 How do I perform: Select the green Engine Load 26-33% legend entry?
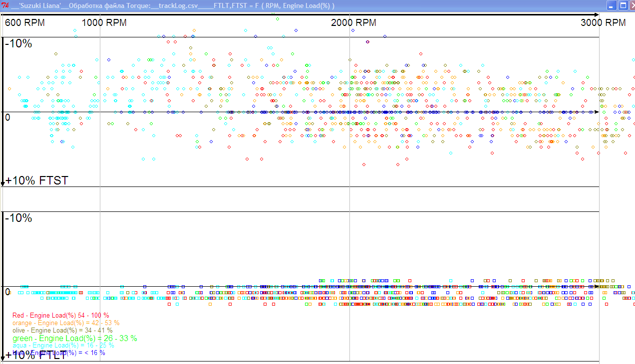point(74,338)
